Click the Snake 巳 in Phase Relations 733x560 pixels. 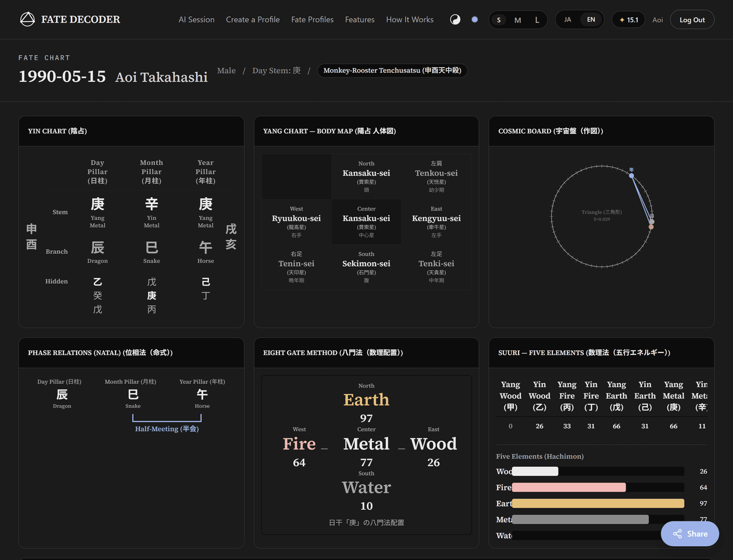click(133, 395)
